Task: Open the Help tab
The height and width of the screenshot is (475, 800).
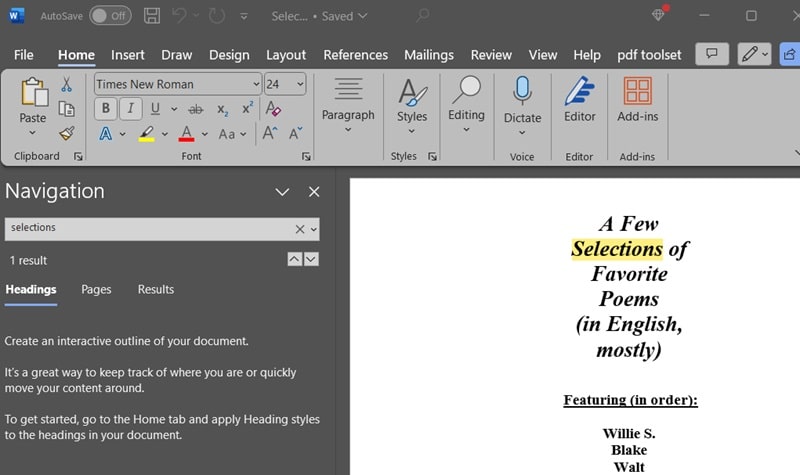Action: (x=587, y=55)
